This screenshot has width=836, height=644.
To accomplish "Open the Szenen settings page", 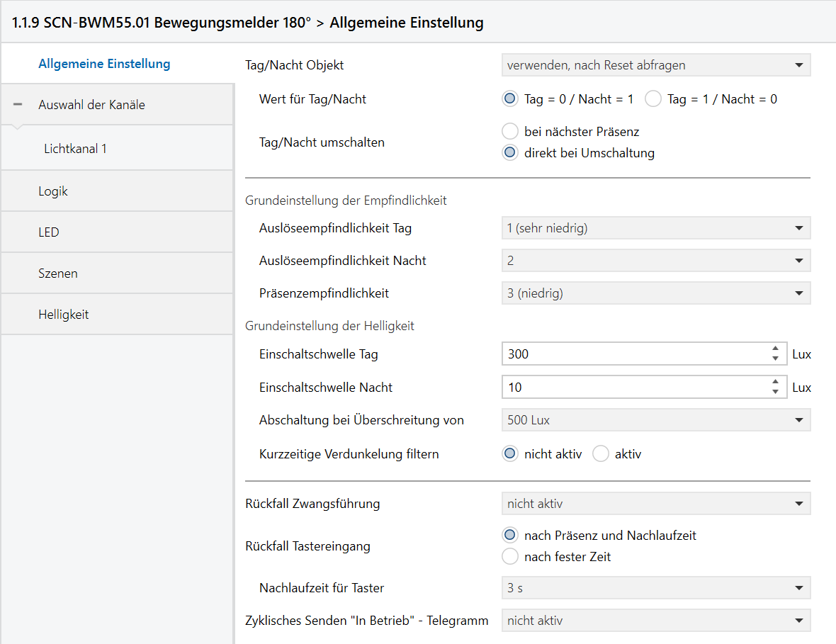I will (x=58, y=273).
